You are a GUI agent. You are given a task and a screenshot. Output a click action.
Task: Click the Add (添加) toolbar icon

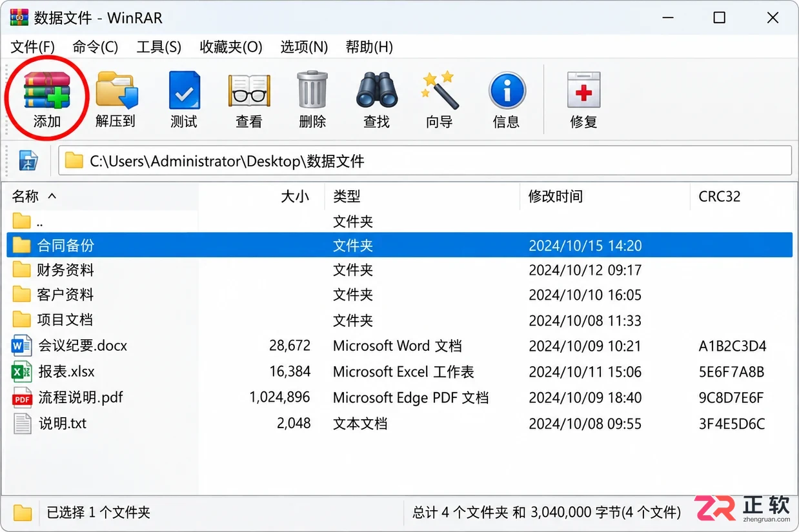(46, 90)
